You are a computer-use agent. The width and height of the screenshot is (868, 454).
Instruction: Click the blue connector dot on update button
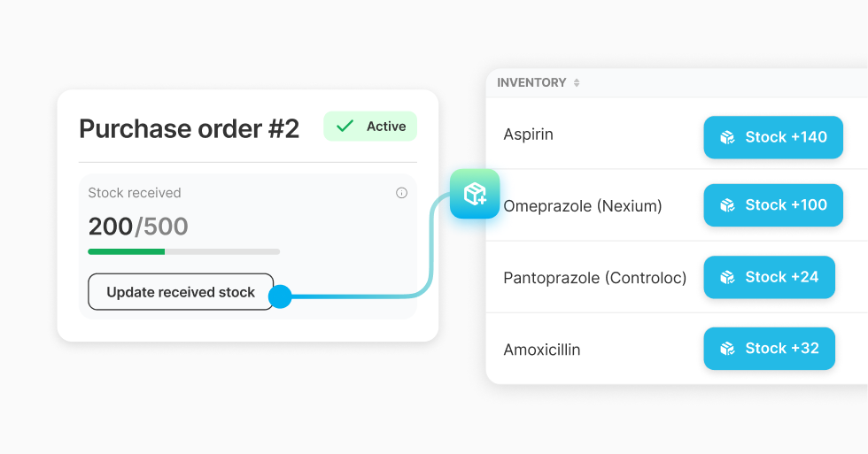click(280, 296)
